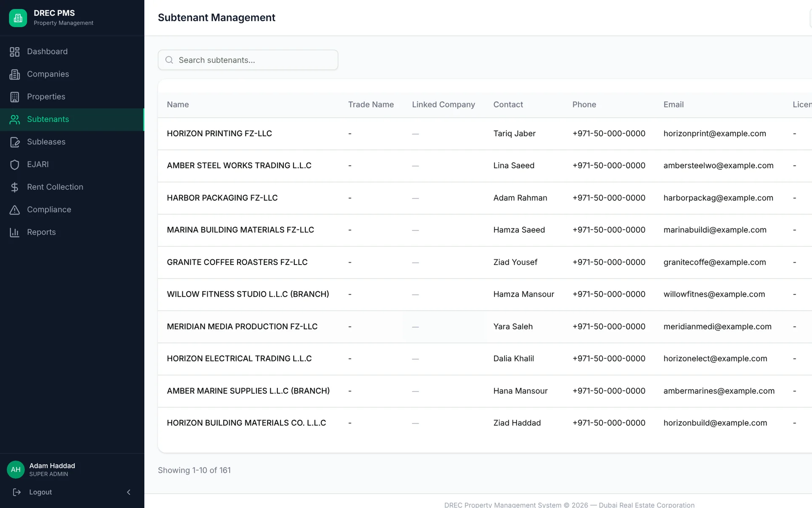Open HORIZON BUILDING MATERIALS CO. L.L.C
The height and width of the screenshot is (508, 812).
coord(246,423)
